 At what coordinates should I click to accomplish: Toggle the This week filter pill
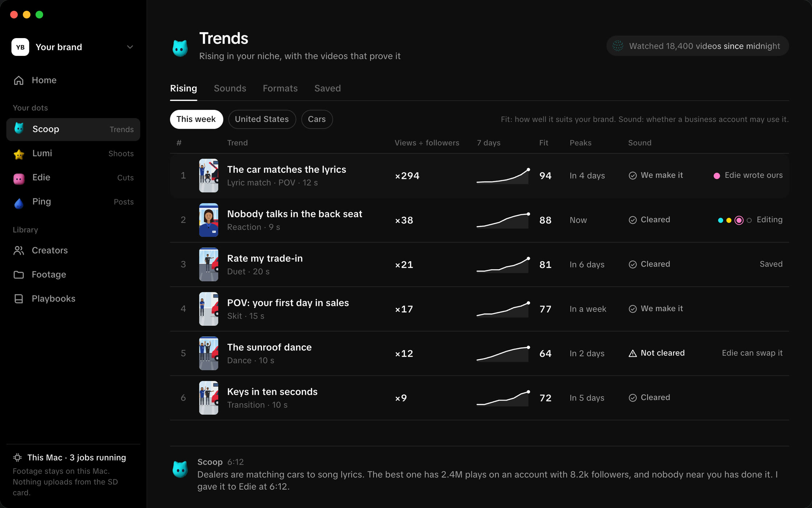pos(196,119)
